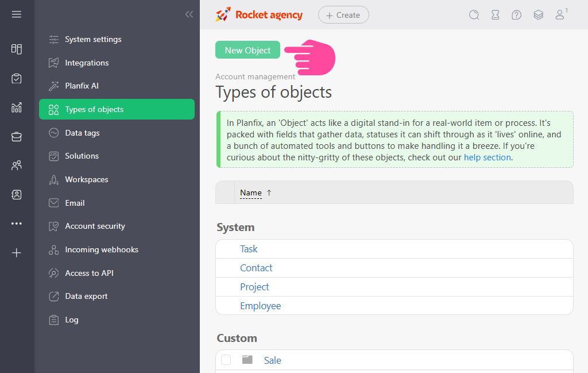Viewport: 588px width, 373px height.
Task: Open the user profile icon with notification
Action: coord(560,14)
